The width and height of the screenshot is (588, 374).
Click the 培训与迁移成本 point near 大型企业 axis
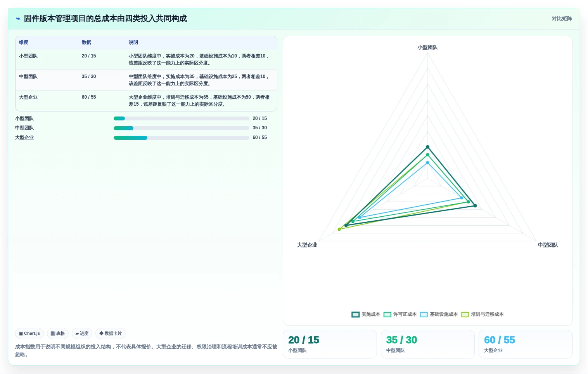point(339,230)
